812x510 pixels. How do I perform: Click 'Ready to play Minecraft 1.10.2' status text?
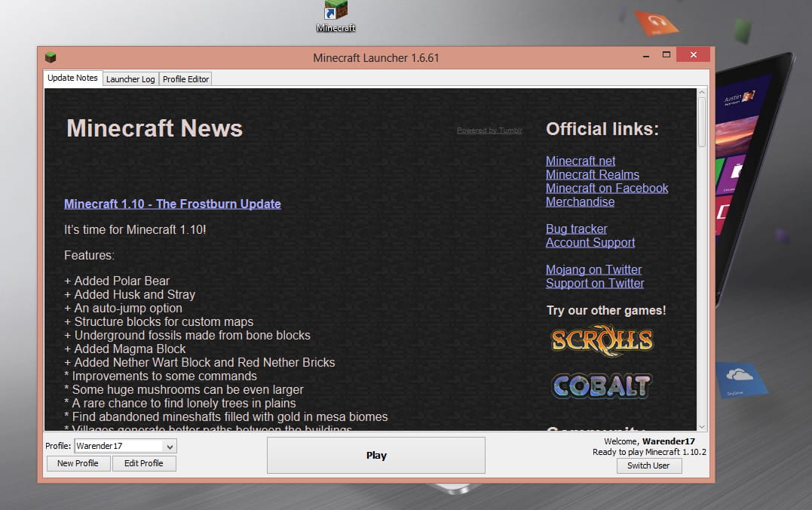649,452
